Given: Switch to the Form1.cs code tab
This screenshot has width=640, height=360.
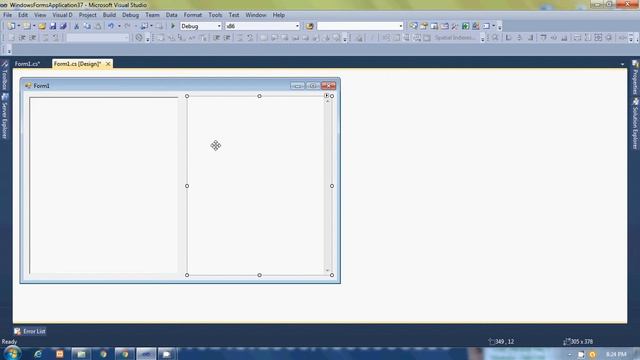Looking at the screenshot, I should (x=28, y=64).
